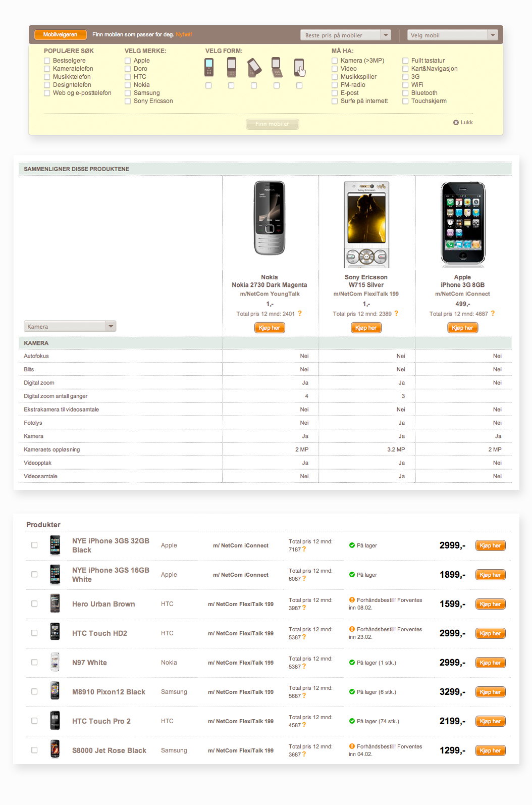Click iPhone 3GS 16GB White thumbnail

click(x=55, y=575)
